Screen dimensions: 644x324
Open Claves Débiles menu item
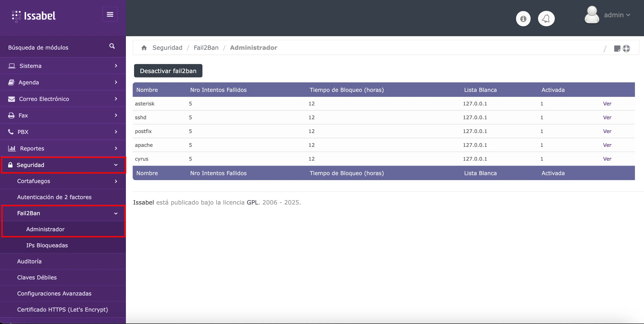pyautogui.click(x=37, y=277)
